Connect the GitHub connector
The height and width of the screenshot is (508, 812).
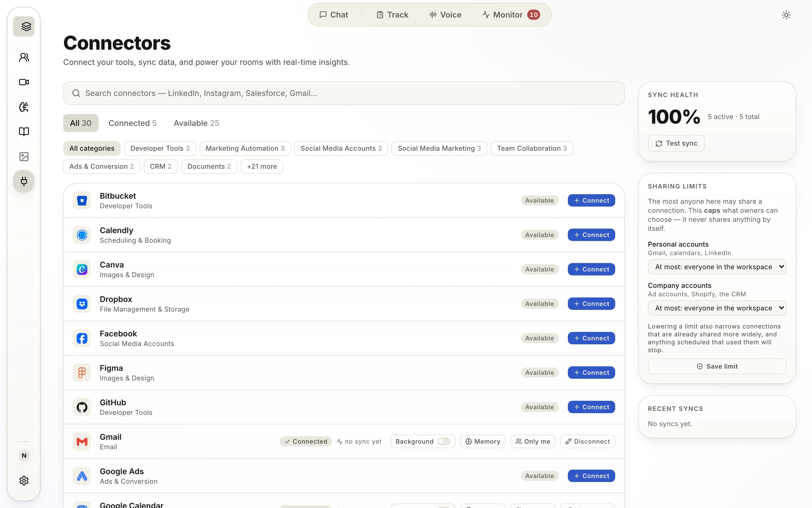tap(591, 407)
